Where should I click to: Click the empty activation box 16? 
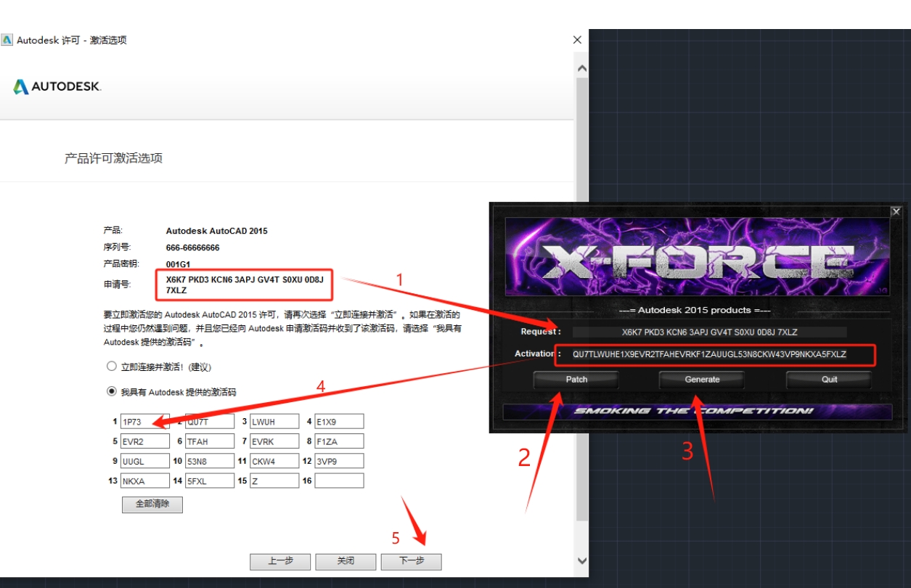(339, 480)
